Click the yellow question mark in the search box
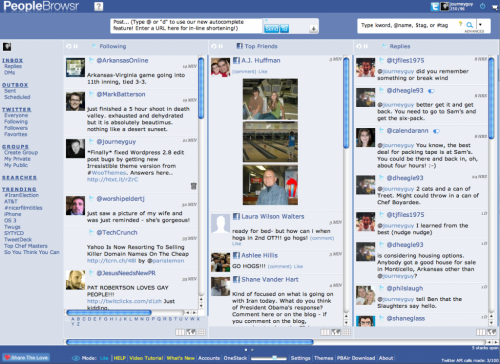The image size is (500, 364). click(x=460, y=24)
